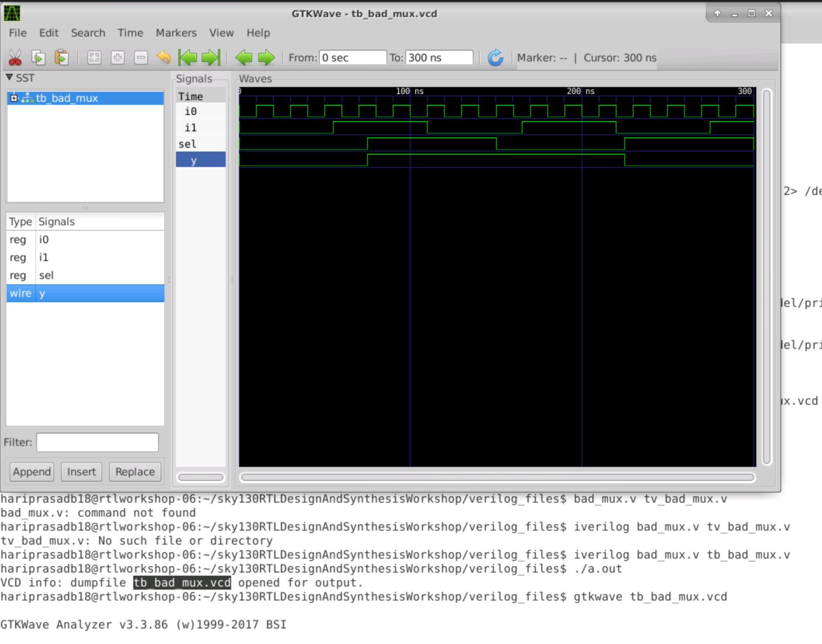
Task: Click the Paste traces icon
Action: point(61,57)
